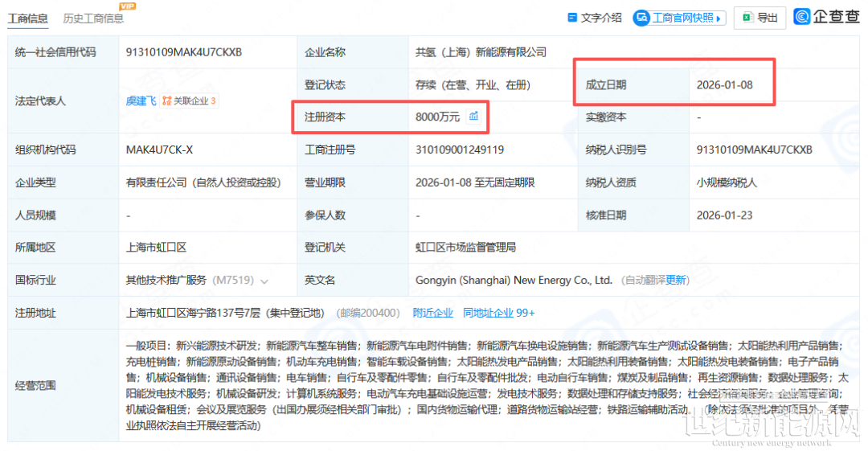This screenshot has width=868, height=451.
Task: Click the credit code 91310109MAK4U7CKXB in first row
Action: tap(184, 52)
